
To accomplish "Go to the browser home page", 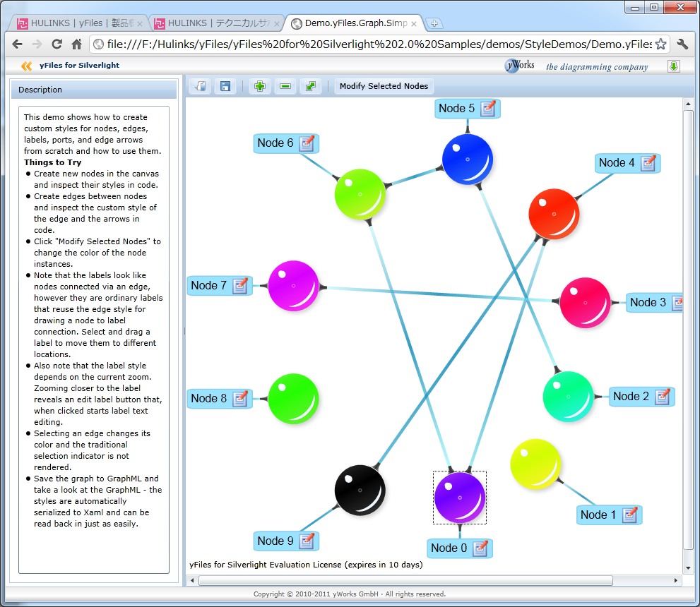I will 77,44.
